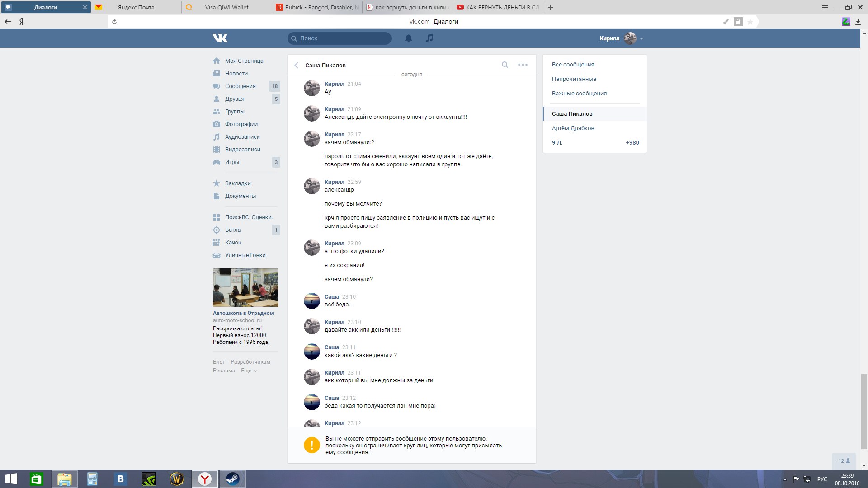The width and height of the screenshot is (868, 488).
Task: Open the Разработчикам footer link
Action: click(x=250, y=362)
